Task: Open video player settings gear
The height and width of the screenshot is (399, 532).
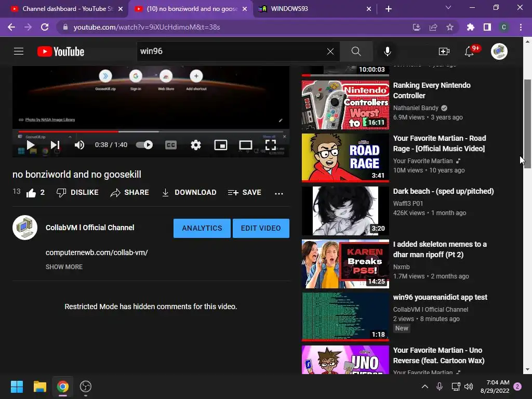Action: (x=196, y=145)
